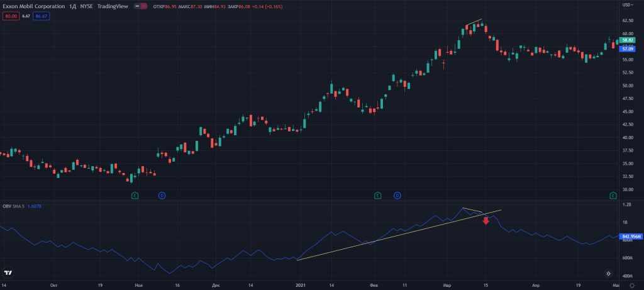Click the Апр time axis label

[x=536, y=285]
